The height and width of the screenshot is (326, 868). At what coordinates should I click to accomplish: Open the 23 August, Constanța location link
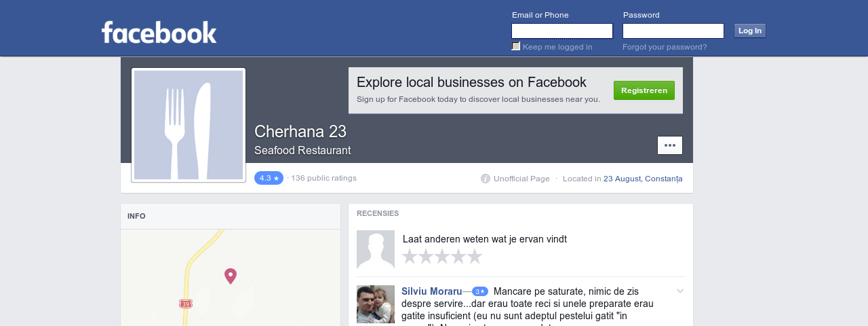pos(643,179)
